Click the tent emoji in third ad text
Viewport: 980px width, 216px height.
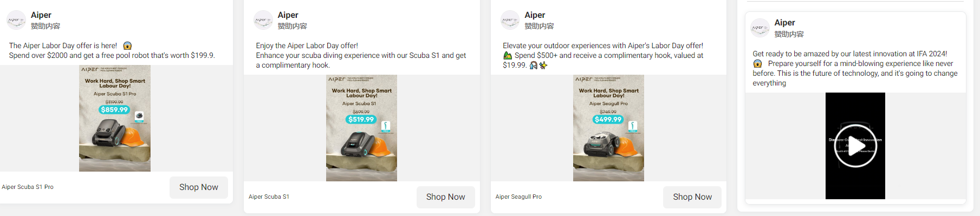[x=508, y=55]
